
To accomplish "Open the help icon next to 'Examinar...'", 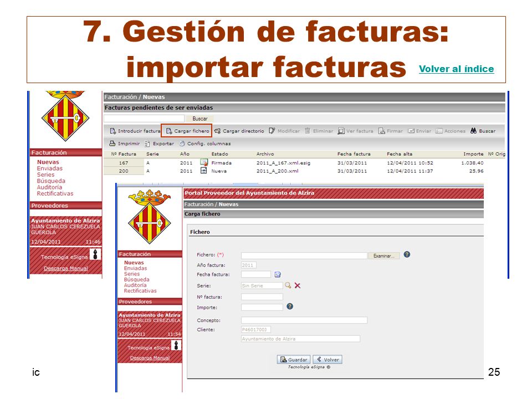I will pos(407,254).
